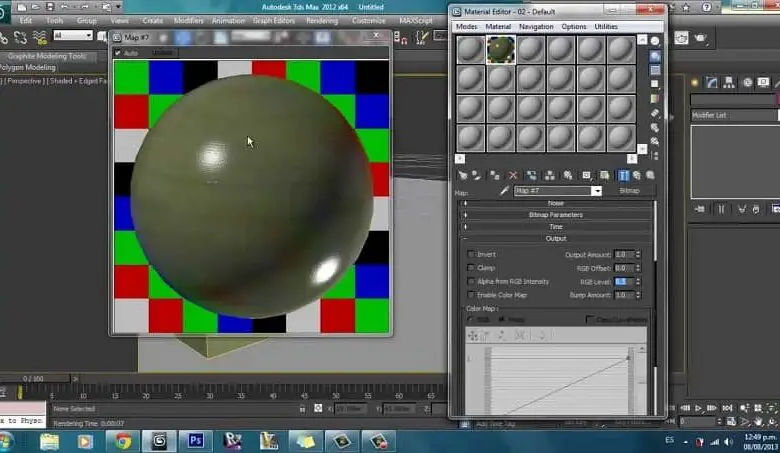Open selection filter All dropdown
This screenshot has height=453, width=780.
pyautogui.click(x=73, y=35)
